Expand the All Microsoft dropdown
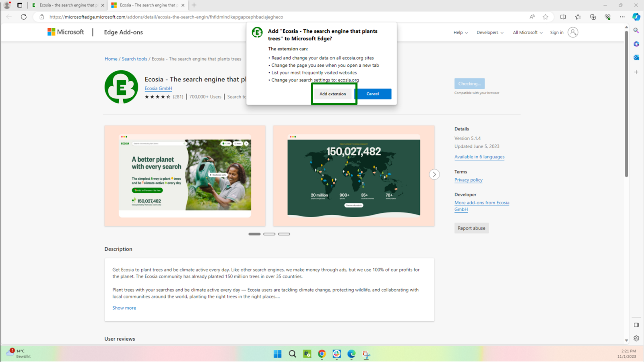The height and width of the screenshot is (362, 644). [x=528, y=33]
